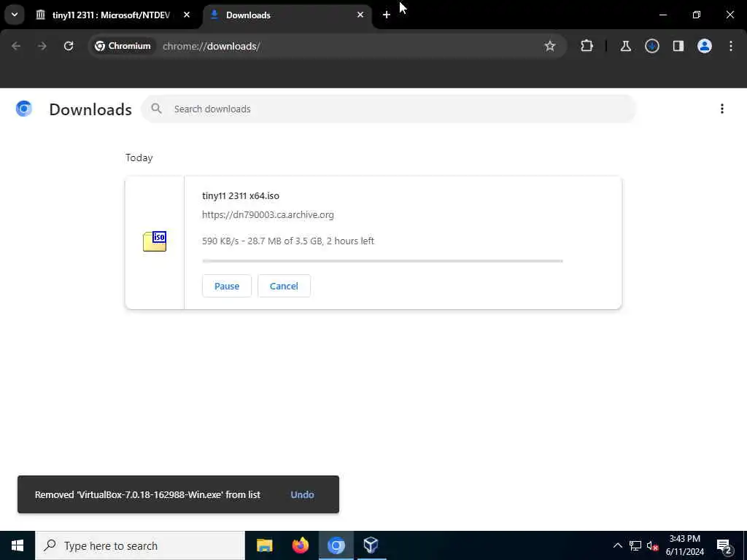Screen dimensions: 747x560
Task: Show the downloads bubble in toolbar
Action: pyautogui.click(x=651, y=46)
